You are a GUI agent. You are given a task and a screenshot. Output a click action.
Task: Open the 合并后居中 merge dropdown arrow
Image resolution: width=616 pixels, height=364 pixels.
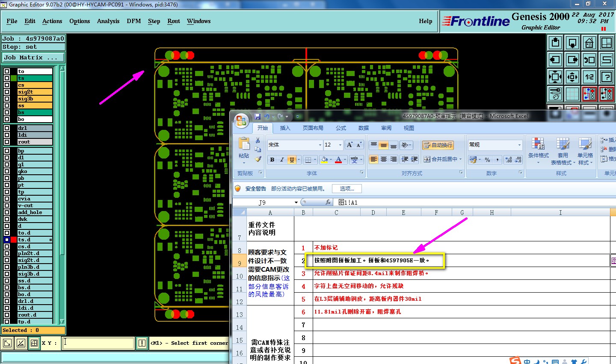pos(460,159)
